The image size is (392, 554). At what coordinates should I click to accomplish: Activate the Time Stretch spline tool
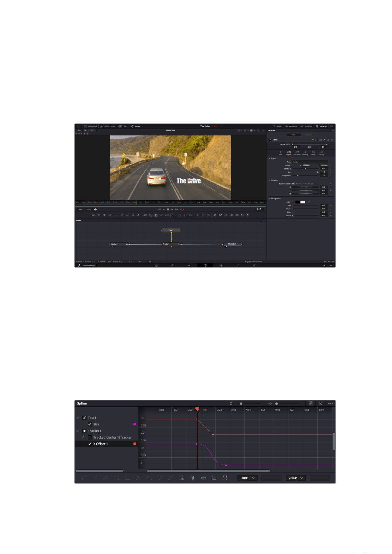click(203, 478)
